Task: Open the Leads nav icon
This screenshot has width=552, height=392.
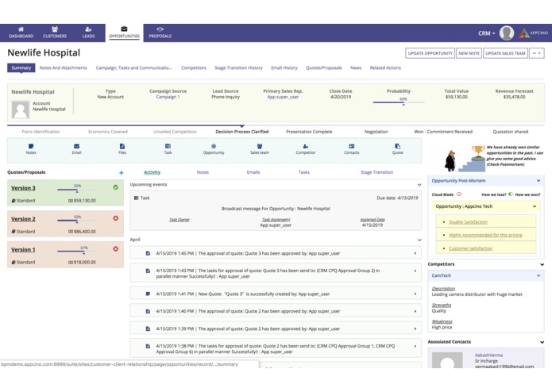Action: [x=88, y=29]
